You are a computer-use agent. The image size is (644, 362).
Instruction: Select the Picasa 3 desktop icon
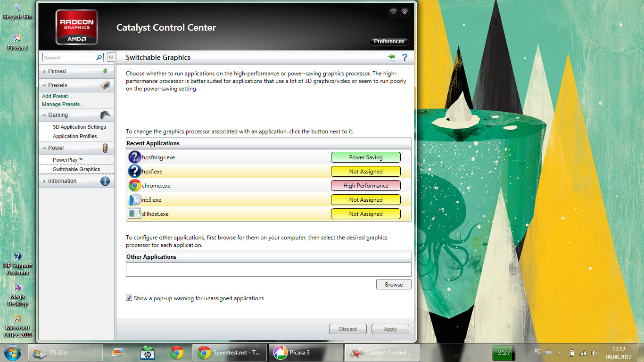click(17, 42)
